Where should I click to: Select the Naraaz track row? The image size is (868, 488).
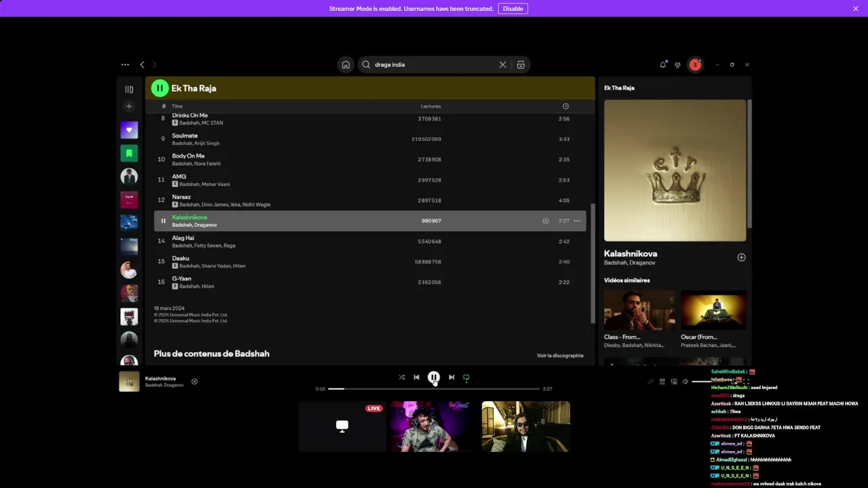[x=370, y=201]
